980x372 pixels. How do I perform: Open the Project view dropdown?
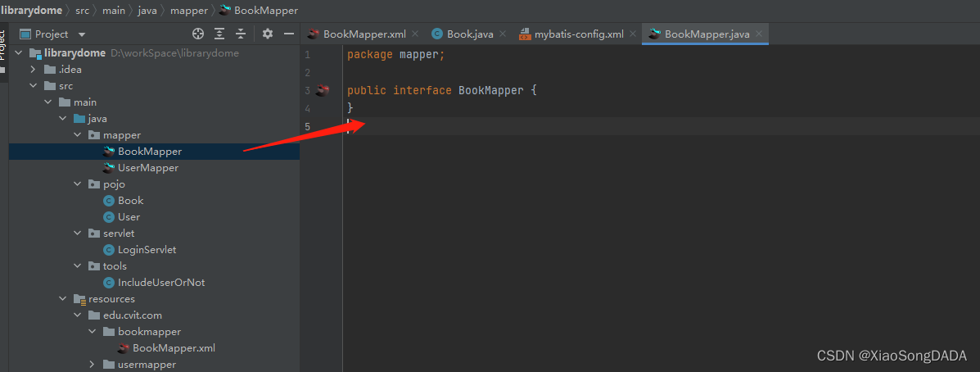[82, 34]
